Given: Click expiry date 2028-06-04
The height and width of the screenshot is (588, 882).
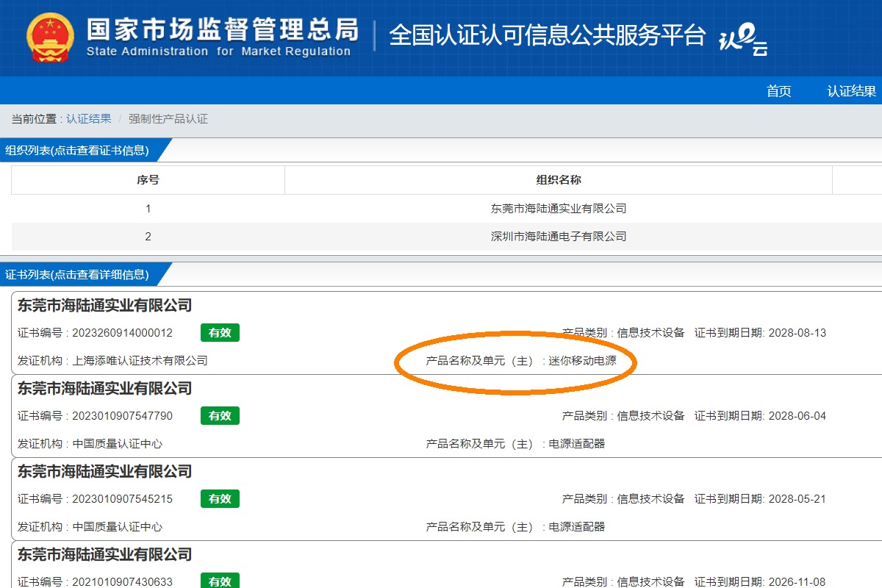Looking at the screenshot, I should click(797, 416).
